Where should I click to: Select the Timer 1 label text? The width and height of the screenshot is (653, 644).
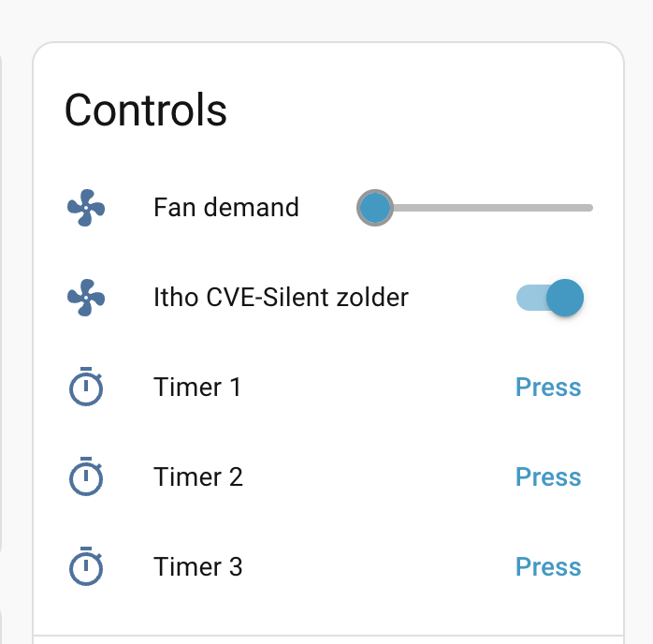click(197, 387)
